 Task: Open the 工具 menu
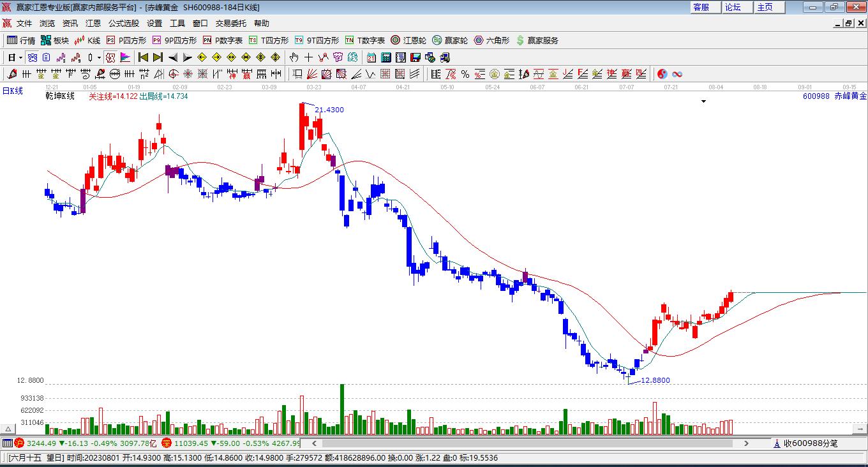(x=177, y=24)
